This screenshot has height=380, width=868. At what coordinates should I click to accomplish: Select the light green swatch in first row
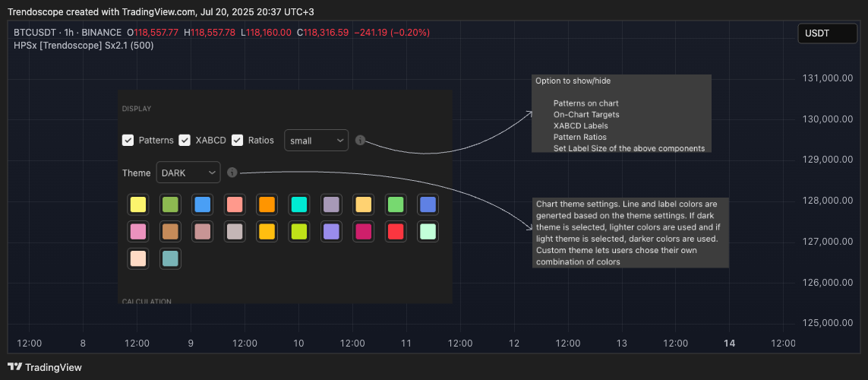[395, 204]
